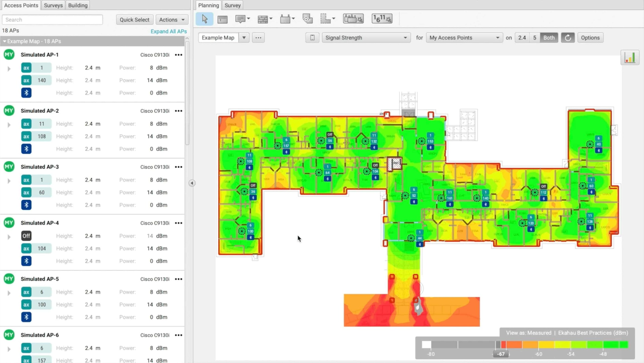This screenshot has height=363, width=644.
Task: Click the Expand All APs link
Action: pos(168,31)
